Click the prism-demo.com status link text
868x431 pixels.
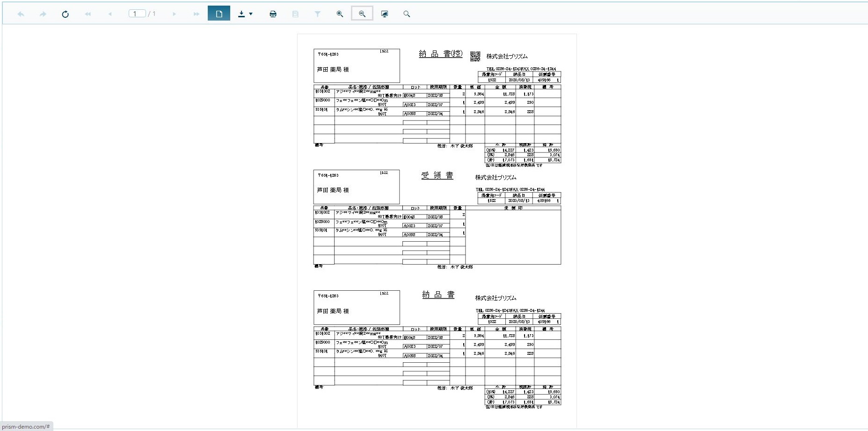tap(26, 426)
